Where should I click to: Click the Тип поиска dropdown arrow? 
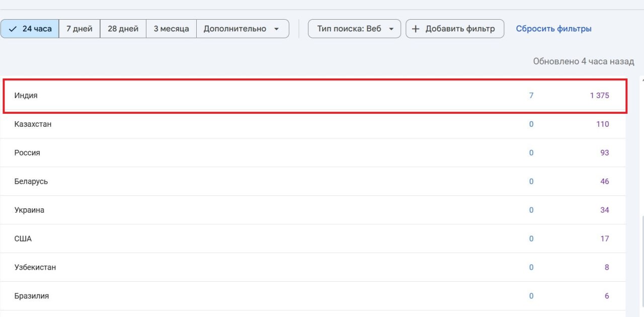pos(391,29)
